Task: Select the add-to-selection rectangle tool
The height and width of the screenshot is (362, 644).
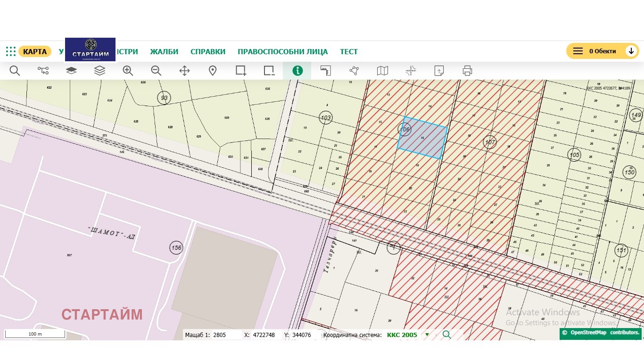Action: (x=241, y=71)
